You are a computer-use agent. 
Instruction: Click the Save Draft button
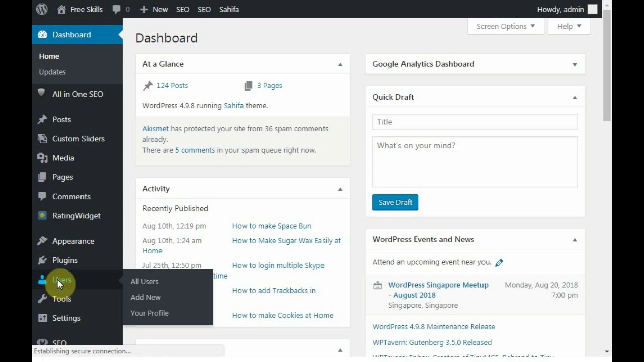pos(395,202)
